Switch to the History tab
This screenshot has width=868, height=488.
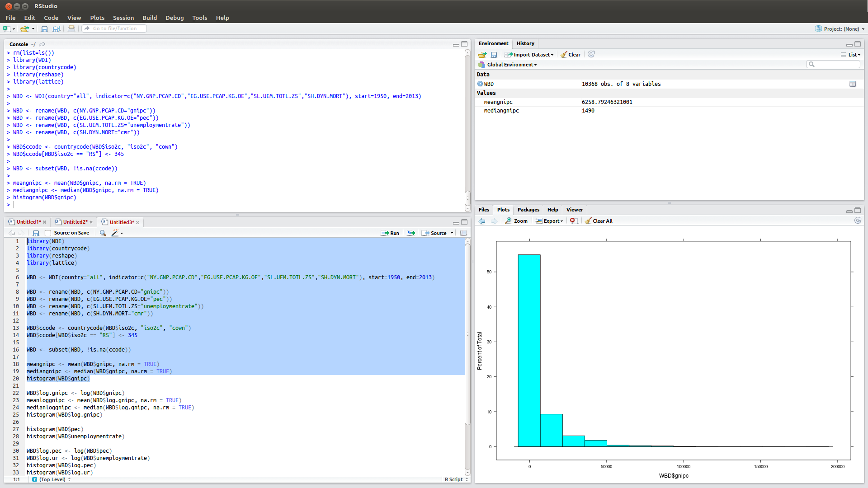(525, 44)
